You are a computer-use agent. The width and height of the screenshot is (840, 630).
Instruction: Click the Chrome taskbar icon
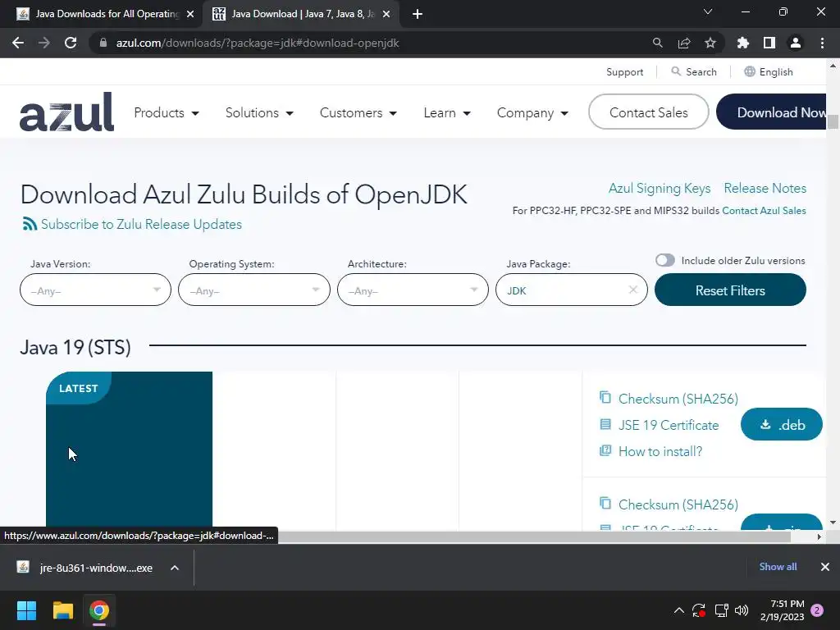tap(98, 610)
